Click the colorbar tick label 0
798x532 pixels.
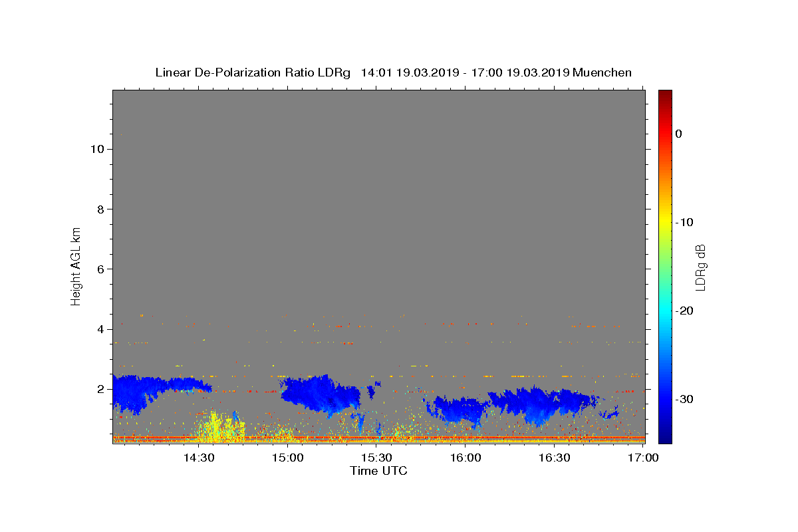pyautogui.click(x=679, y=134)
